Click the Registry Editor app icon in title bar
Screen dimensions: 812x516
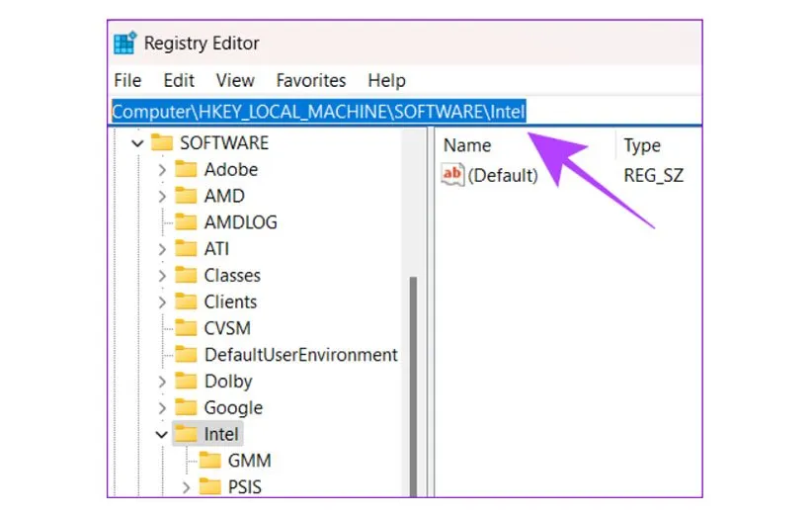[x=124, y=43]
